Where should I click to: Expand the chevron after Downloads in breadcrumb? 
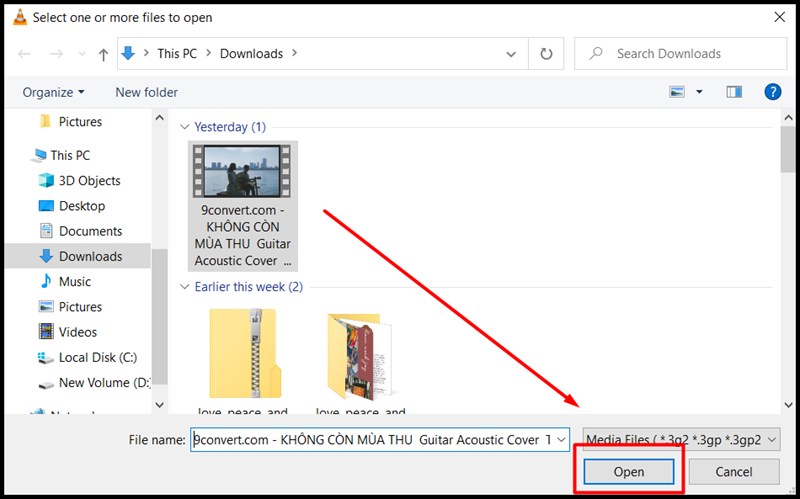click(x=294, y=53)
